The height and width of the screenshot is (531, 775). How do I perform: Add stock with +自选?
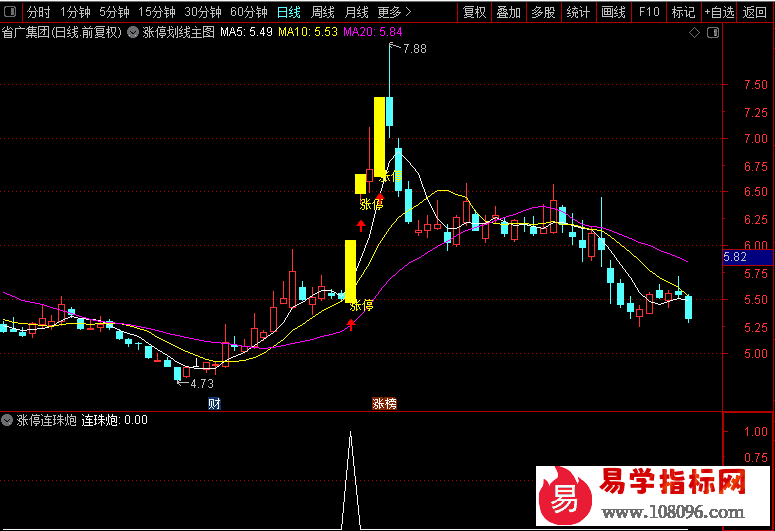pos(719,12)
